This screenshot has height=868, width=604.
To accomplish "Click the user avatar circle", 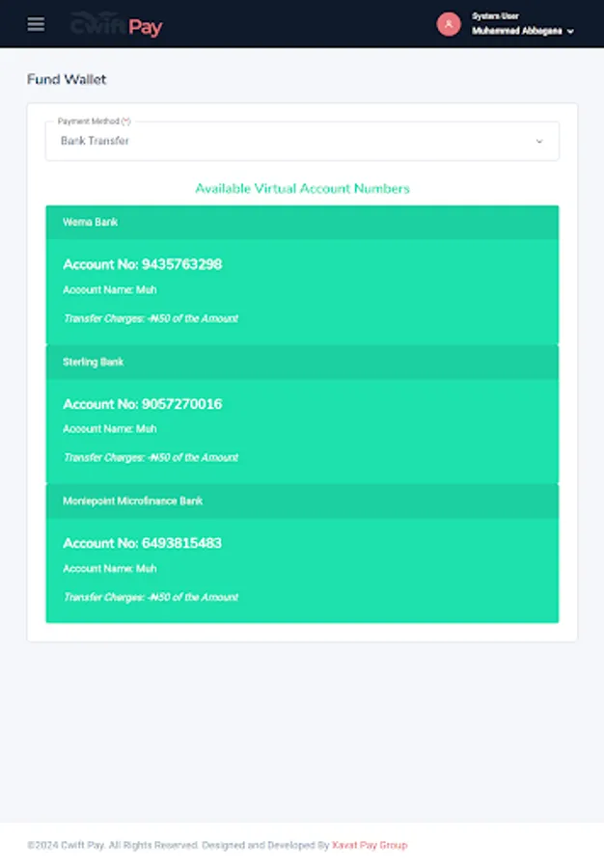I will (450, 23).
